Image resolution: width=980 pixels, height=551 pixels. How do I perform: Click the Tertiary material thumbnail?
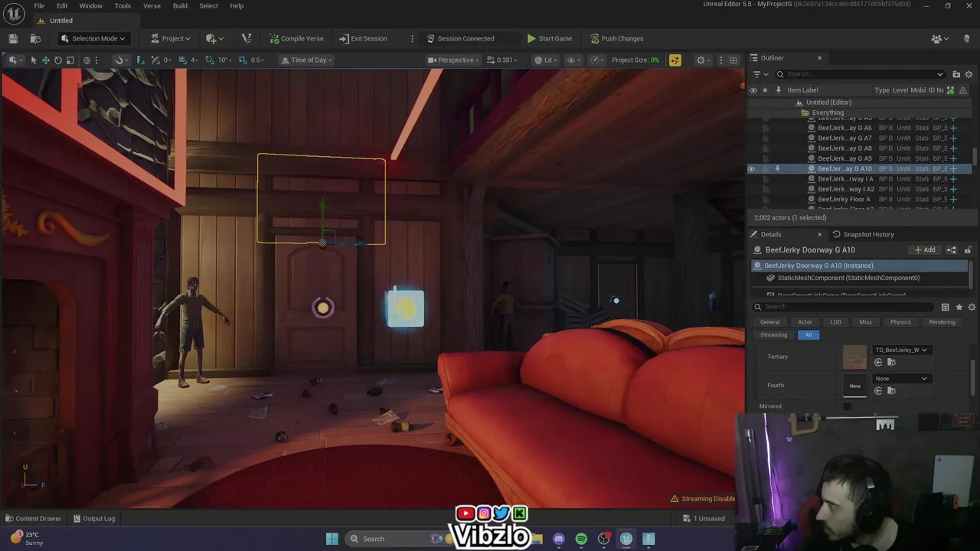(854, 357)
